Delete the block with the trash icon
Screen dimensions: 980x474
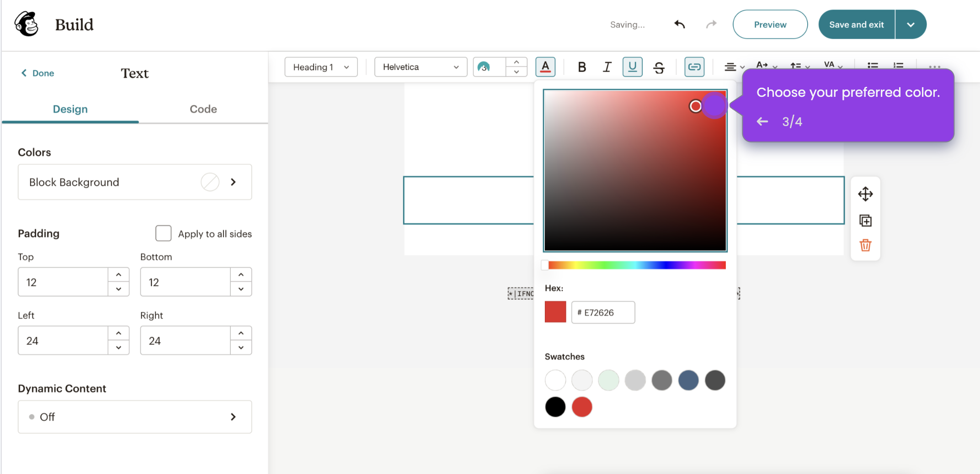865,245
